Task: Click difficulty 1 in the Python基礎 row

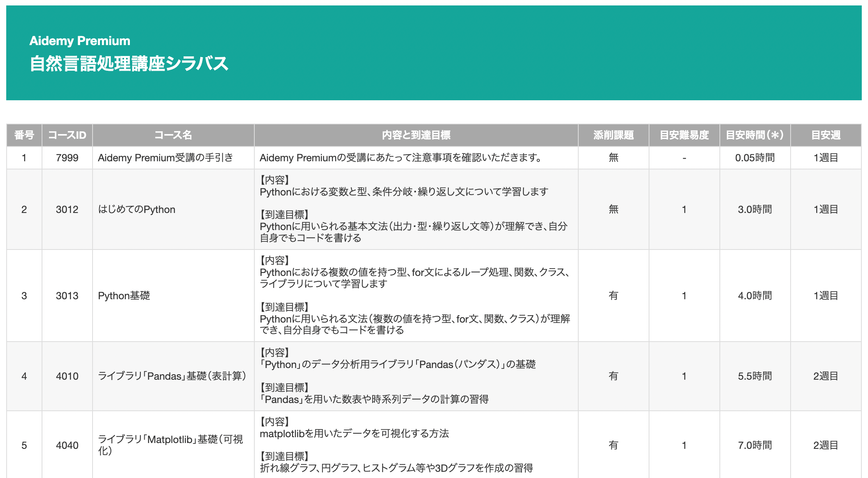Action: 684,296
